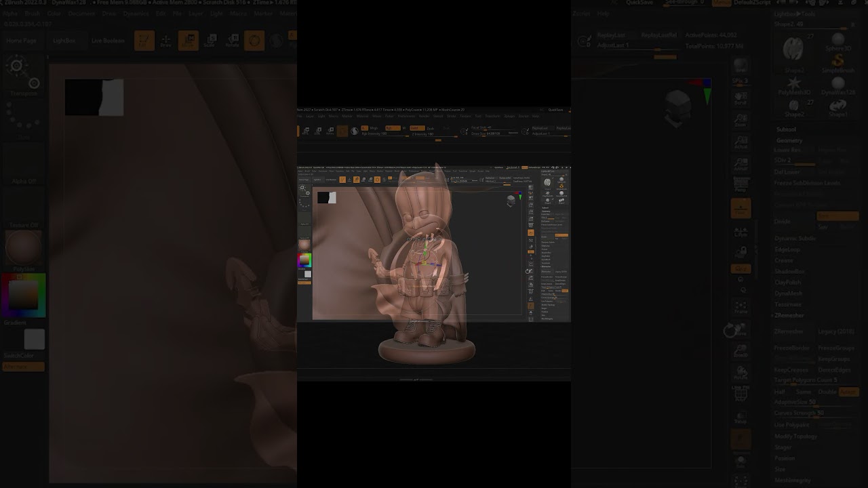This screenshot has height=488, width=868.
Task: Select the DynaWax128 tool
Action: [838, 86]
